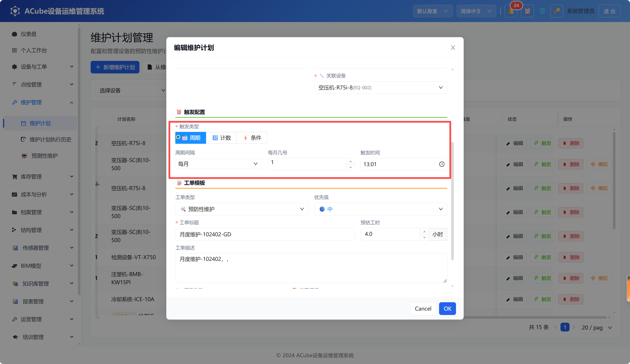The height and width of the screenshot is (364, 630).
Task: Open the 工单类型 预防性维护 dropdown
Action: pyautogui.click(x=242, y=209)
